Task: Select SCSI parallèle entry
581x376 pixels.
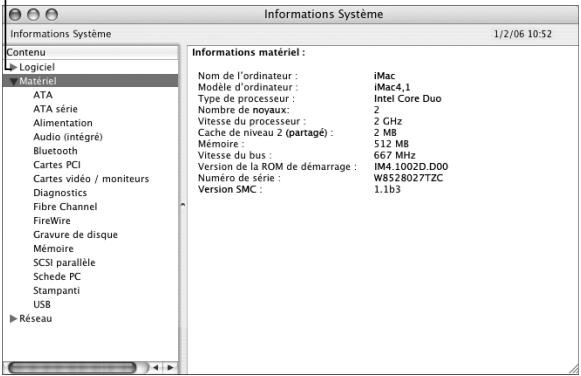Action: pyautogui.click(x=64, y=263)
